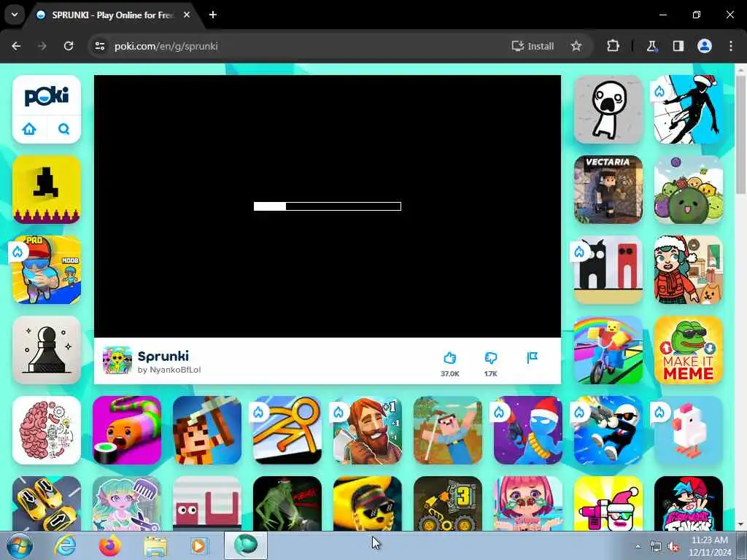Select the SPRUNKI - Play Online tab
This screenshot has height=560, width=747.
click(112, 15)
